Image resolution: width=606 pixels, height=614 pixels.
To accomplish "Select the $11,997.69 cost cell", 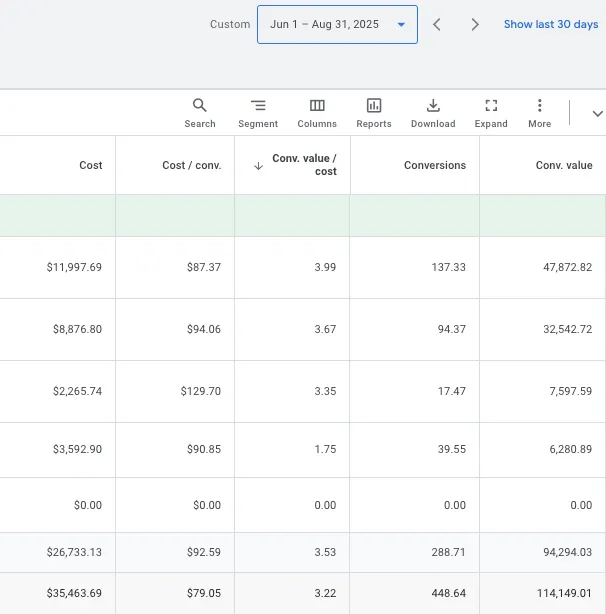I will (74, 268).
